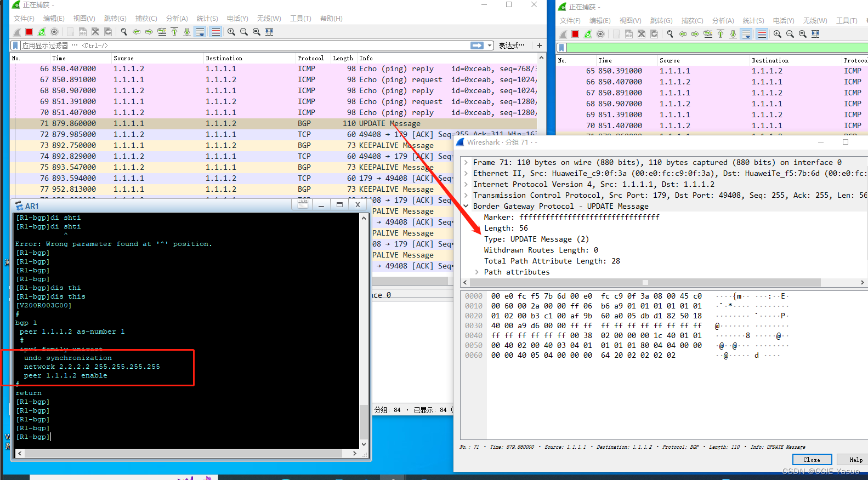Collapse Border Gateway Protocol UPDATE Message
Screen dimensions: 868x480
[466, 207]
